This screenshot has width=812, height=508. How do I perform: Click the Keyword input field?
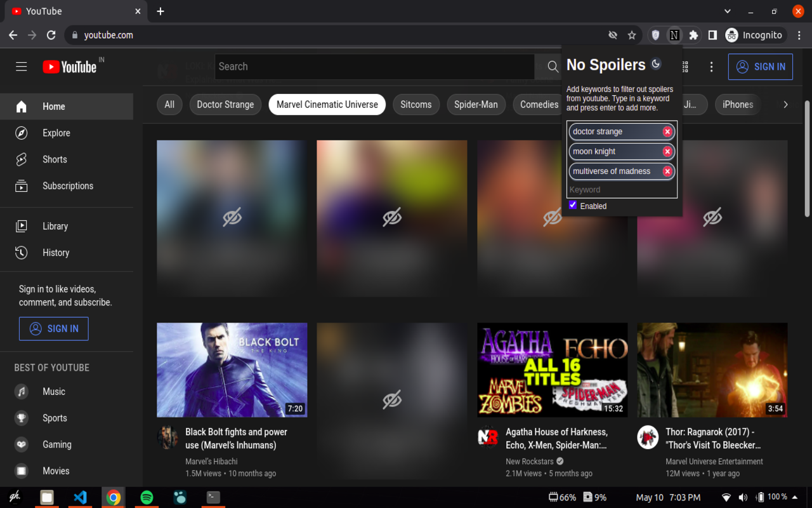click(620, 189)
